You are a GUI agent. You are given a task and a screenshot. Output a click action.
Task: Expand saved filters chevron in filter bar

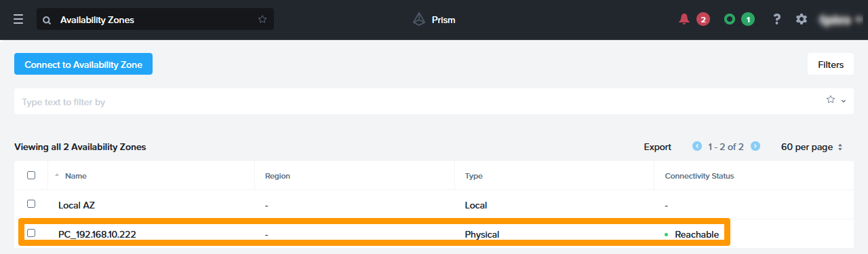[x=844, y=101]
